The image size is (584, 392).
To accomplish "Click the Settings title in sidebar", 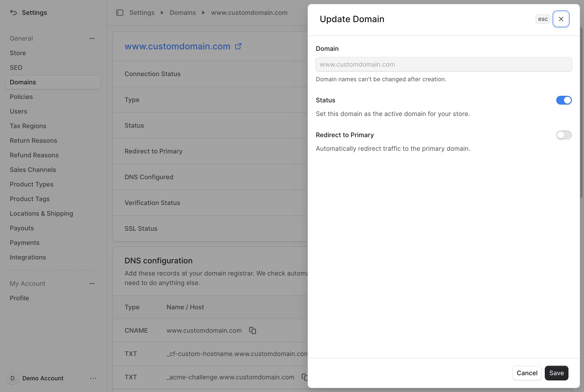I will pos(35,12).
